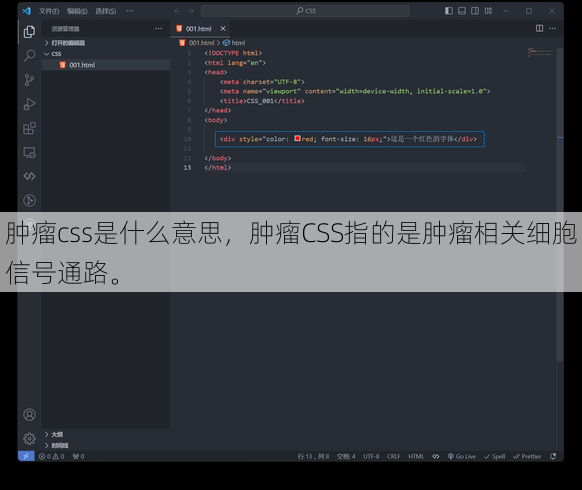Image resolution: width=582 pixels, height=490 pixels.
Task: Toggle primary side bar visibility
Action: click(x=449, y=11)
